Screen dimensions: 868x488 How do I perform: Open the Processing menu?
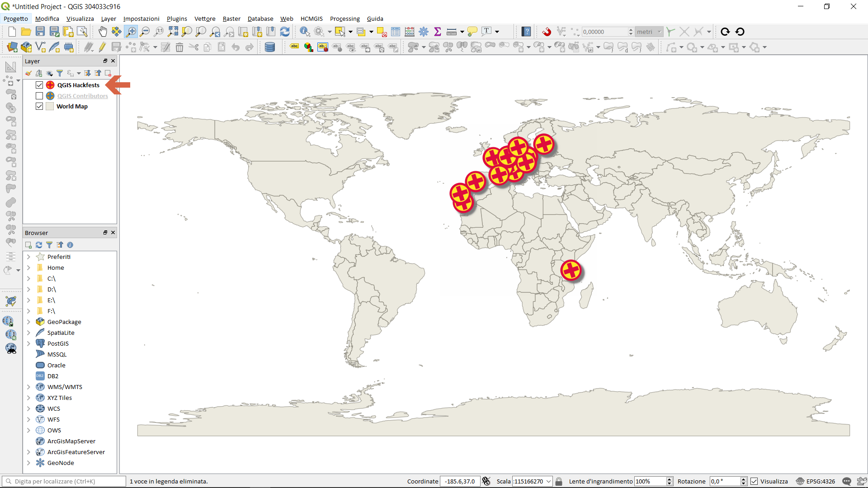coord(344,19)
